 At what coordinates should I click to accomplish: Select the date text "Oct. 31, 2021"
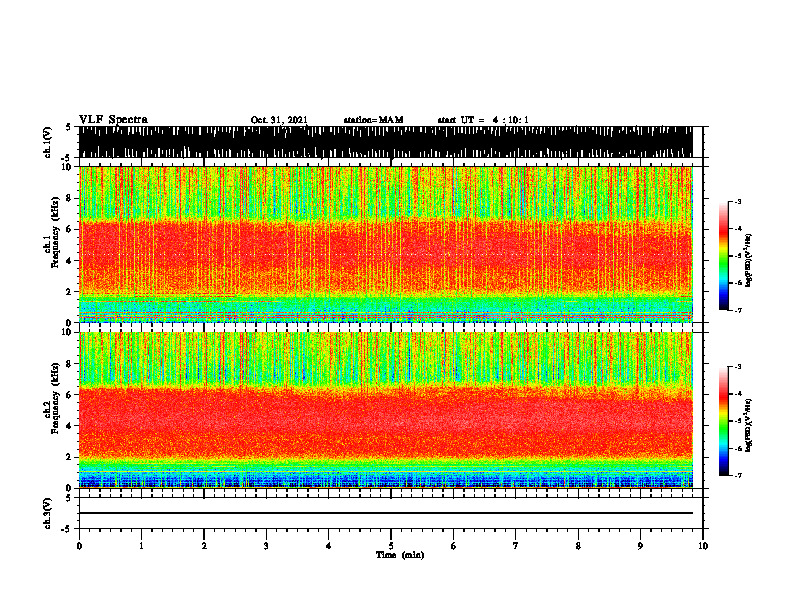coord(279,120)
